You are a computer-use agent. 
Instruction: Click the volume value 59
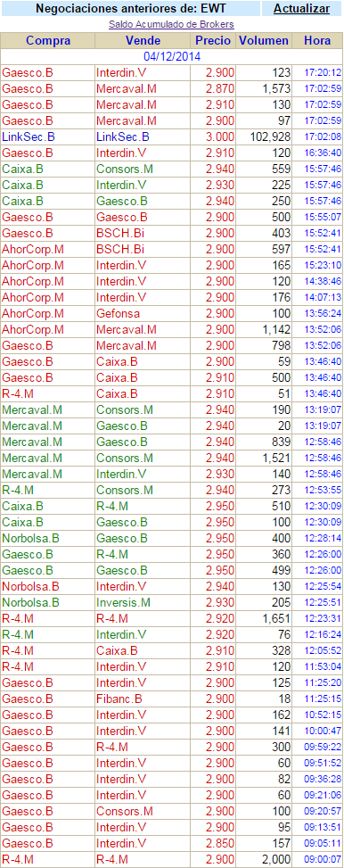tap(285, 361)
